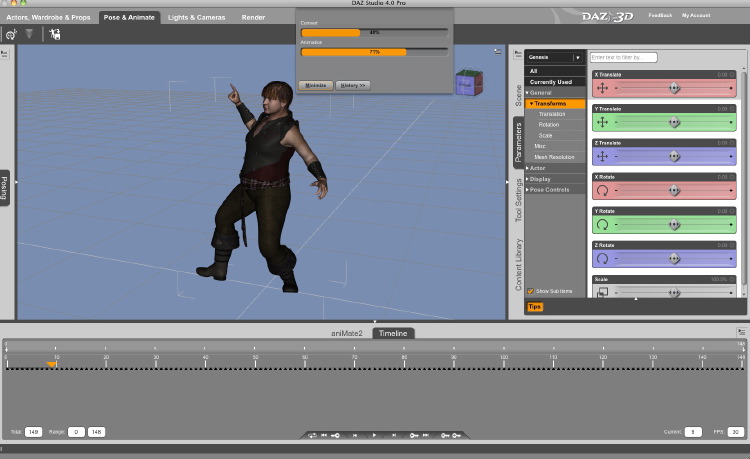The height and width of the screenshot is (459, 750).
Task: Step back one frame in timeline
Action: [355, 435]
